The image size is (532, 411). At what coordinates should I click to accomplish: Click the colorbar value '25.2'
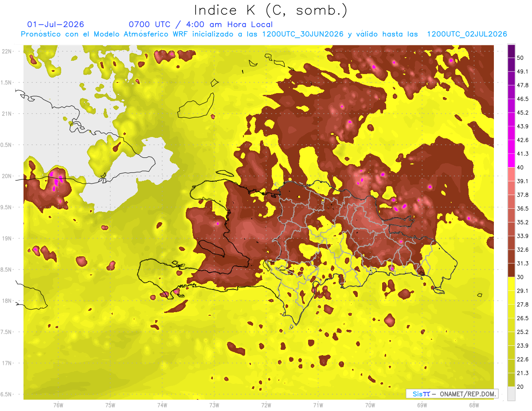tap(523, 332)
